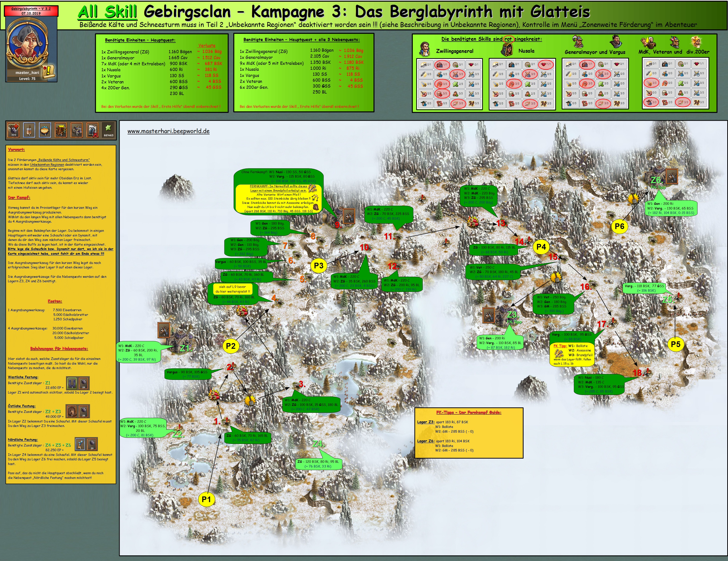Open the www.masterhari.beepworld.de link

[x=168, y=131]
